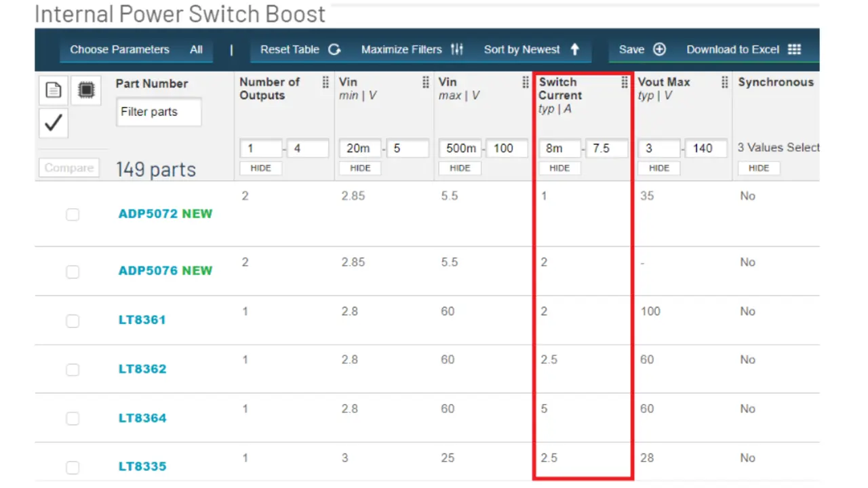Click the Switch Current maximum value field

(607, 148)
